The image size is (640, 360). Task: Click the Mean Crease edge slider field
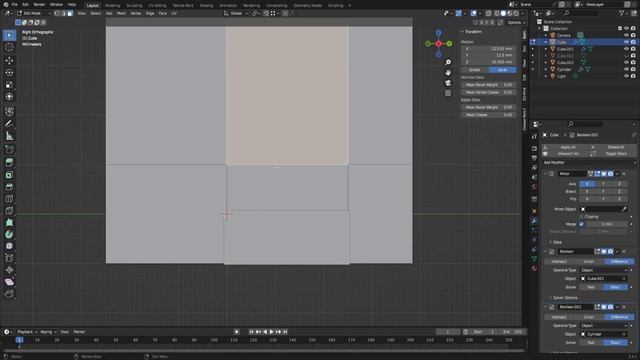[488, 115]
